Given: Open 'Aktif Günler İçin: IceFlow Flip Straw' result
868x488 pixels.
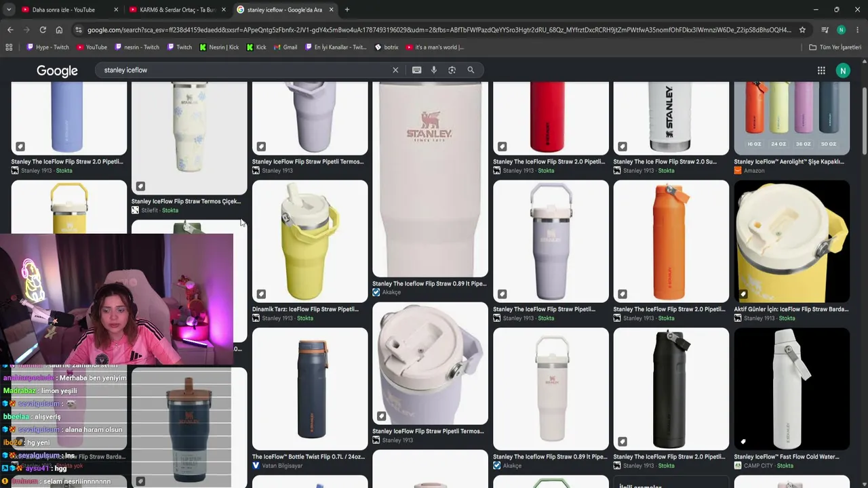Looking at the screenshot, I should (x=791, y=309).
